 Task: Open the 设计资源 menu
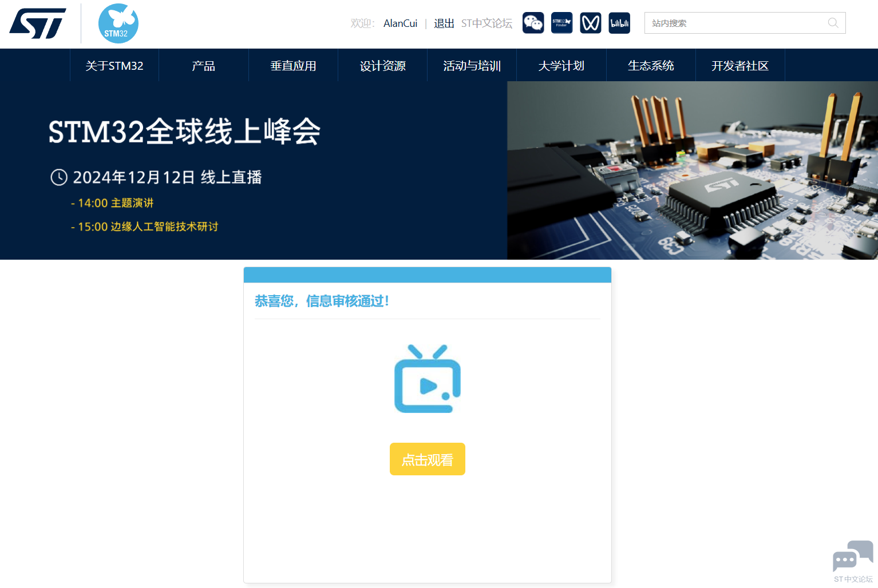coord(382,66)
